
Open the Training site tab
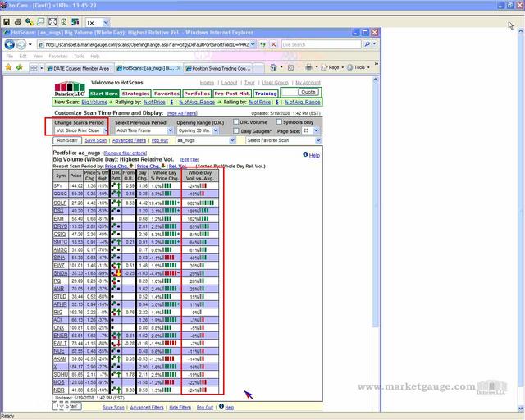pos(266,94)
